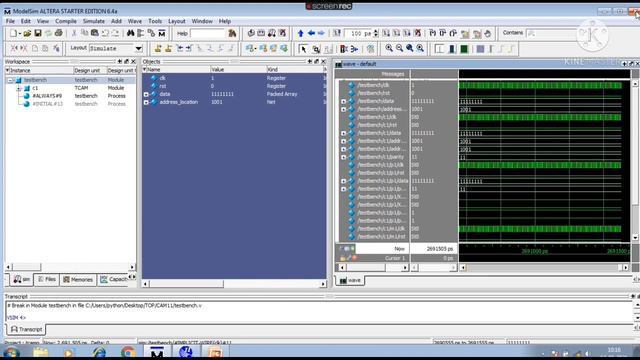Select the arrow pointer Select mode icon
This screenshot has width=640, height=360.
click(x=303, y=49)
